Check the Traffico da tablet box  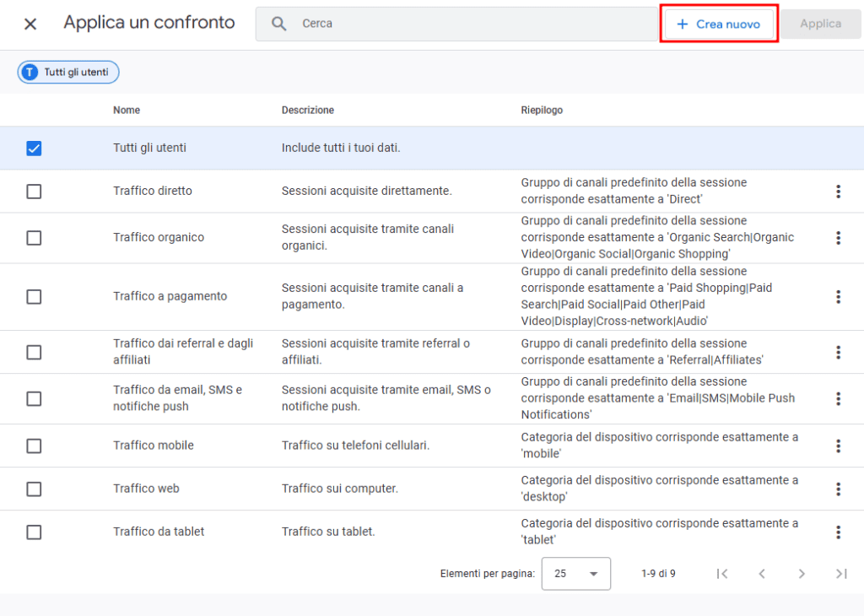pos(34,532)
